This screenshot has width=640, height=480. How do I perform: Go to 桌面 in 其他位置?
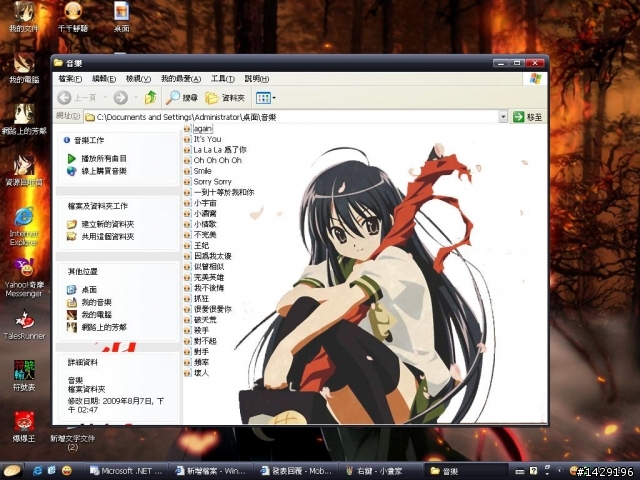pyautogui.click(x=89, y=290)
